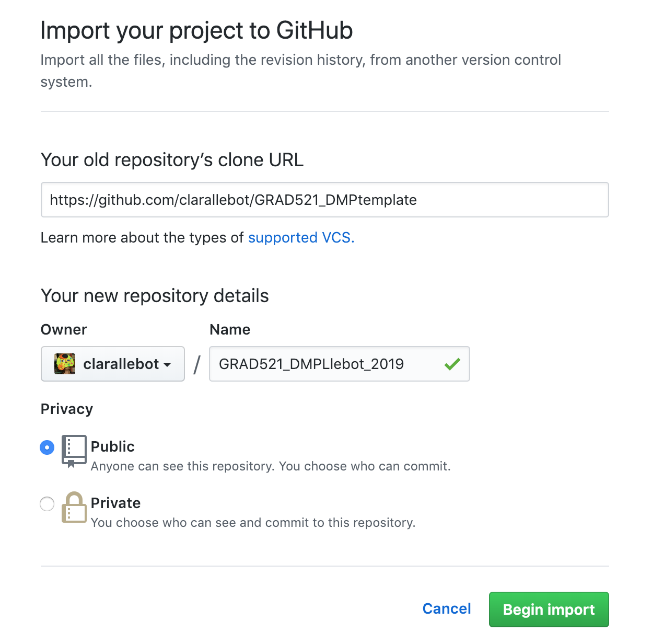Viewport: 652px width, 644px height.
Task: Click the slash separator between Owner and Name
Action: point(197,364)
